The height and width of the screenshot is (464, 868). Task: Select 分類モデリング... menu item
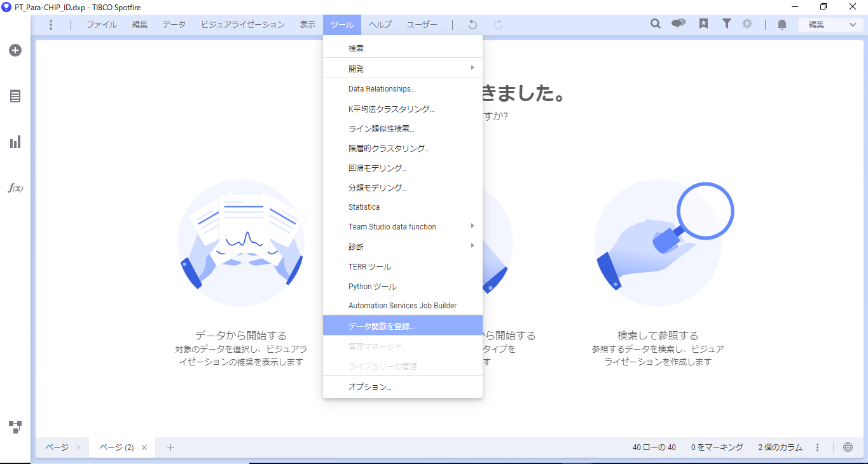pyautogui.click(x=403, y=188)
